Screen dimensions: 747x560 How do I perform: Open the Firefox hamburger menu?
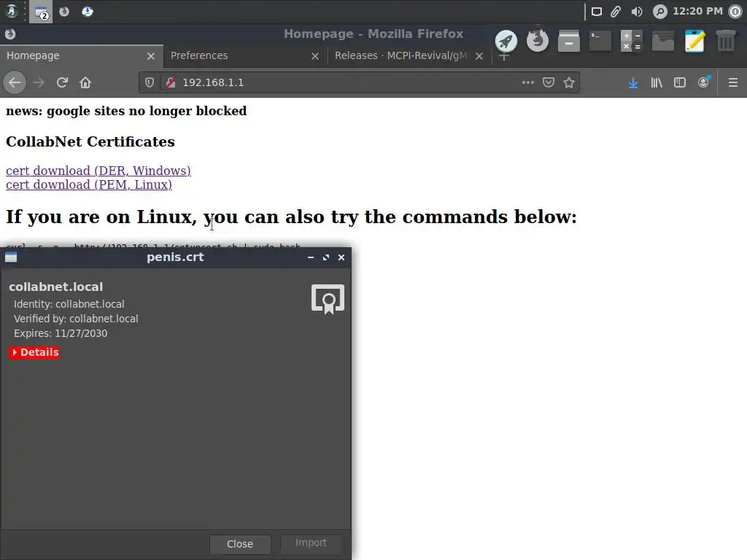pos(733,82)
